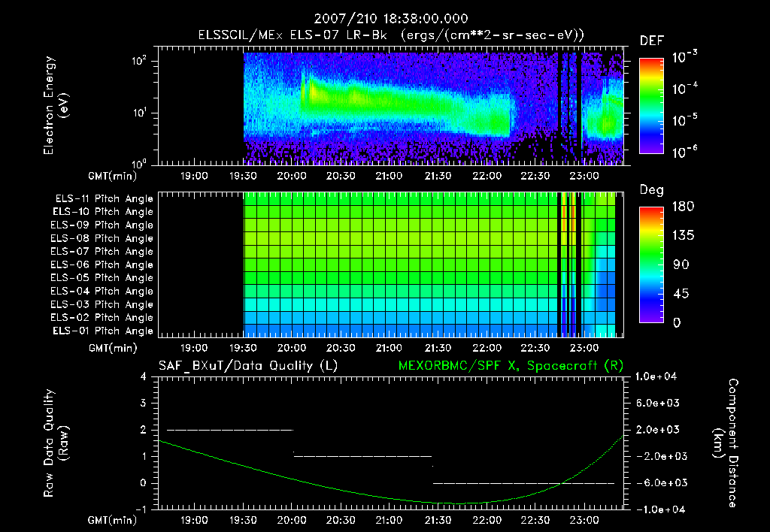
Task: Click the ELS-09 Pitch Angle row label
Action: [x=102, y=225]
